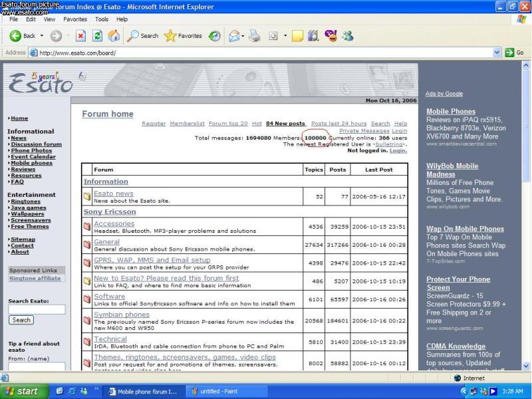Expand the dropdown arrow after the Edit toolbar icon

[285, 36]
